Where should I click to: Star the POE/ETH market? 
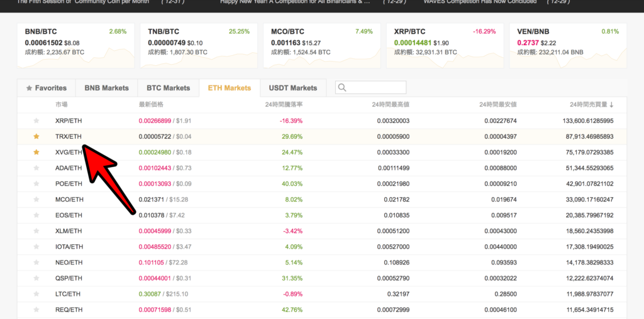[x=36, y=184]
